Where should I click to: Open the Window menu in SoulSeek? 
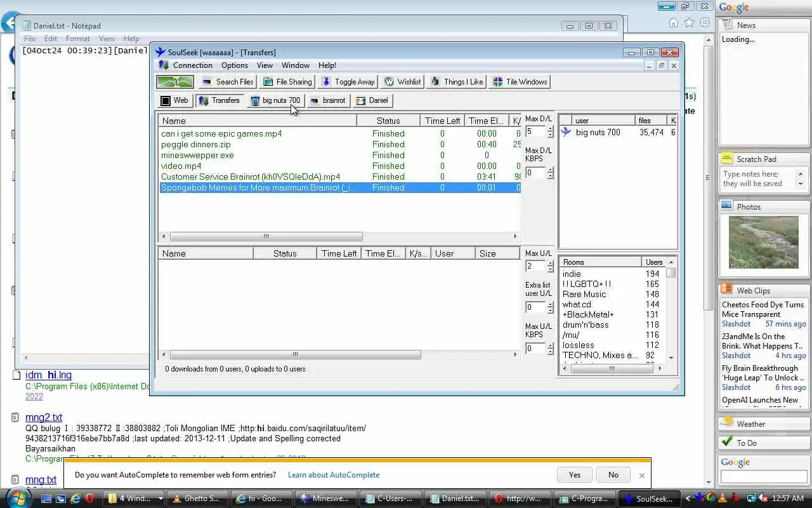(x=296, y=65)
